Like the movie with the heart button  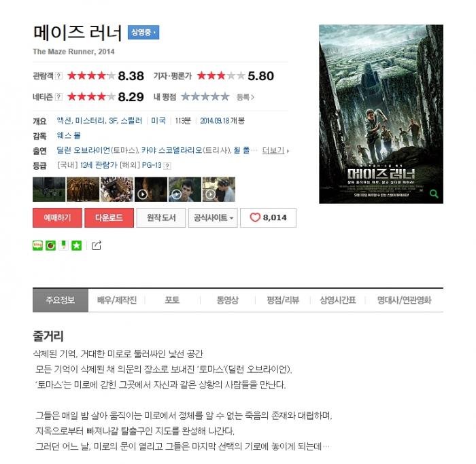click(x=268, y=217)
